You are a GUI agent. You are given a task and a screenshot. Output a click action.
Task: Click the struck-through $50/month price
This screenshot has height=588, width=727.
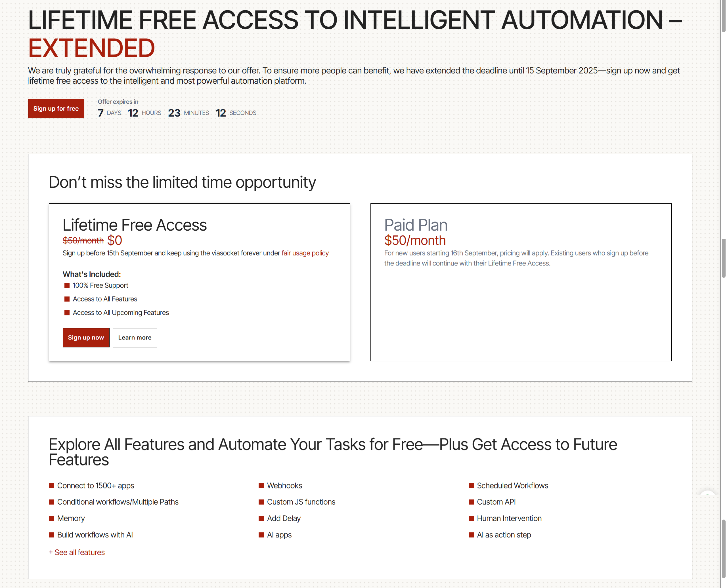click(x=83, y=241)
